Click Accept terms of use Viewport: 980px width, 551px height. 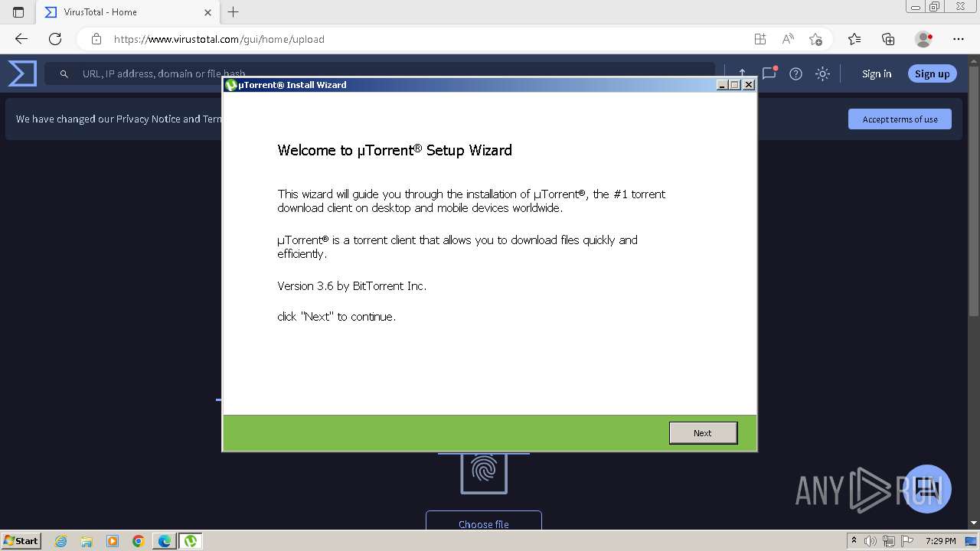coord(900,119)
